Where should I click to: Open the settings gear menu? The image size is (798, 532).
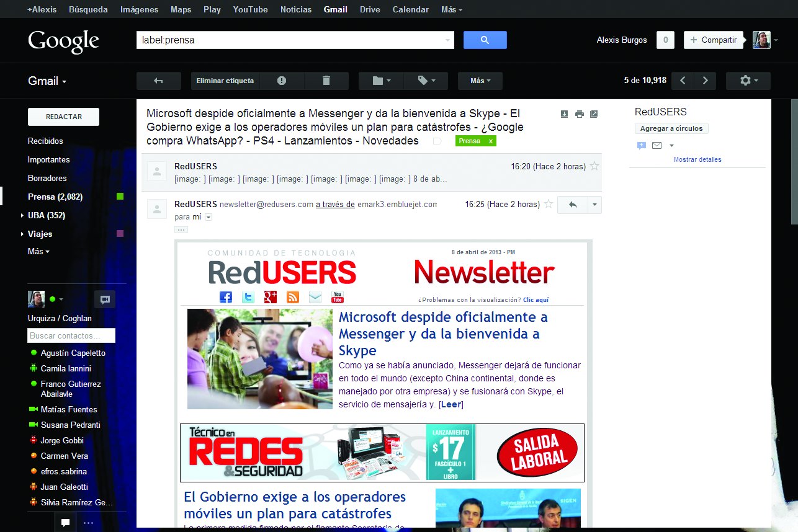748,81
